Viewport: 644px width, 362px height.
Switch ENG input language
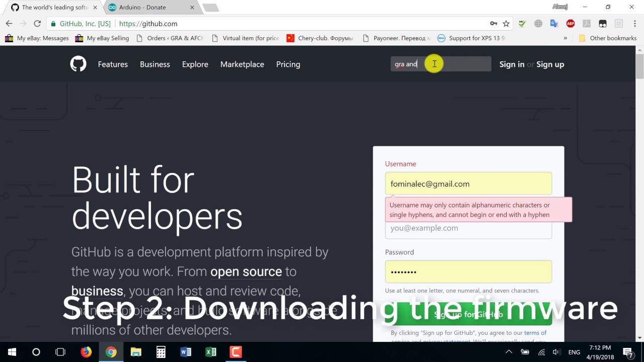575,352
